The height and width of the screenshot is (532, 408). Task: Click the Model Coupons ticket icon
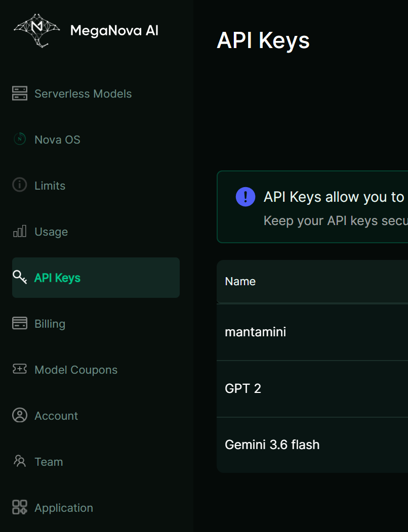click(20, 369)
